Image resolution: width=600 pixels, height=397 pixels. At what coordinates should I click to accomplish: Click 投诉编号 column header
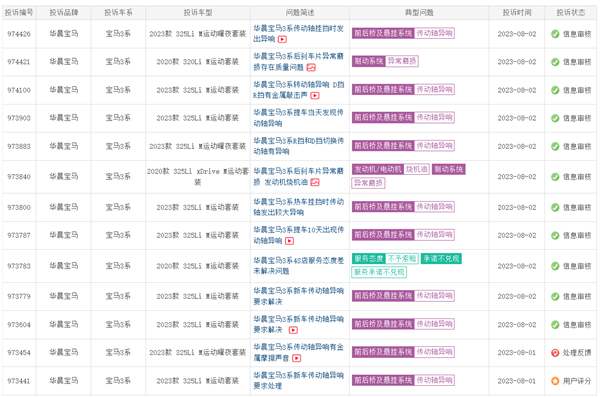tap(19, 13)
